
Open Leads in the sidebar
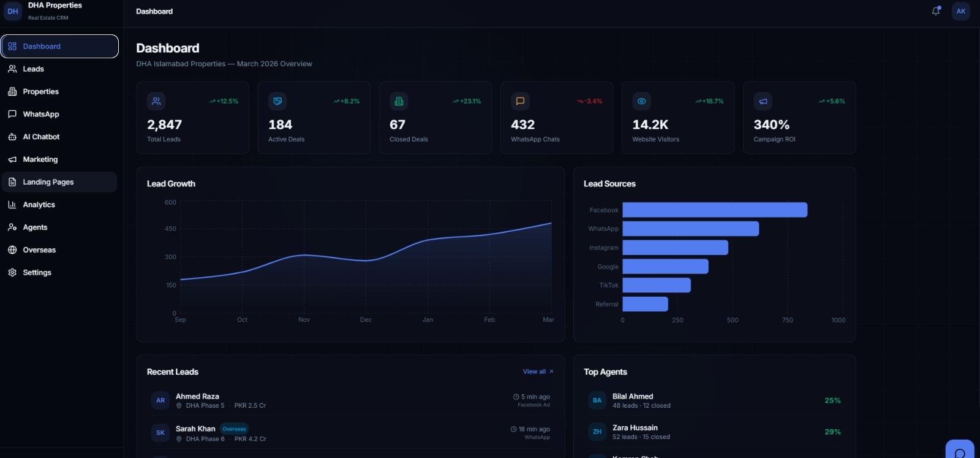pyautogui.click(x=59, y=69)
